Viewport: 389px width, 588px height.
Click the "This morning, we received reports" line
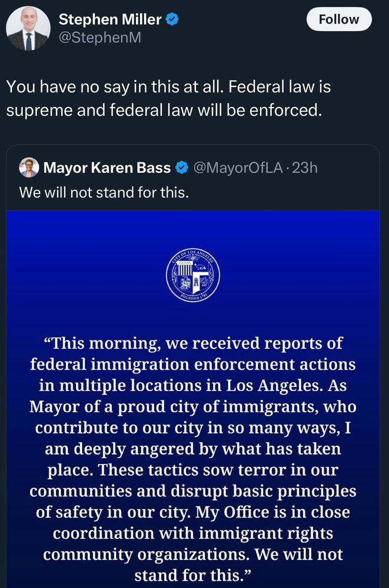pos(193,343)
